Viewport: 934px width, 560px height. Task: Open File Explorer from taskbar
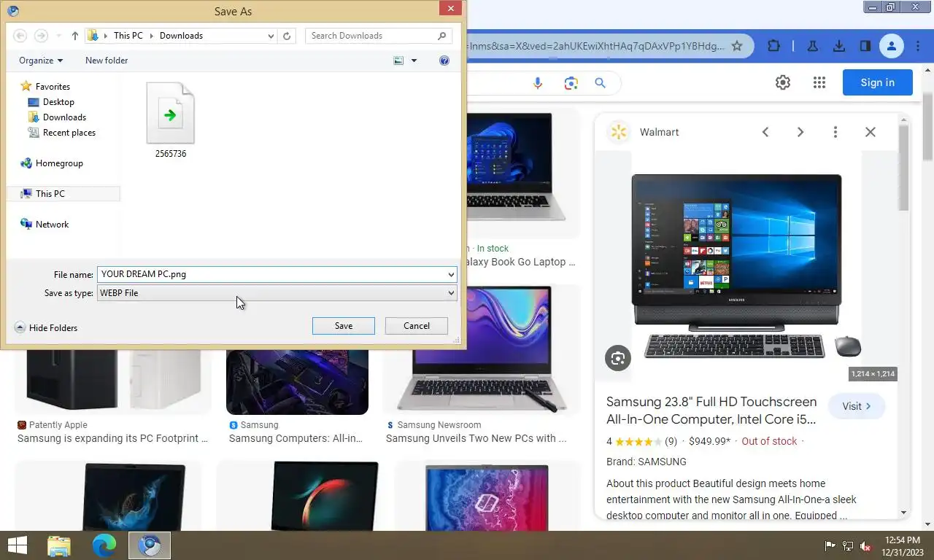pyautogui.click(x=59, y=545)
